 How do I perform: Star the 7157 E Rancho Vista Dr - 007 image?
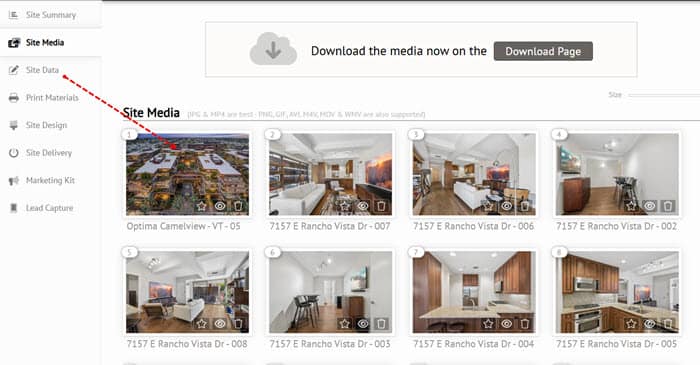345,206
